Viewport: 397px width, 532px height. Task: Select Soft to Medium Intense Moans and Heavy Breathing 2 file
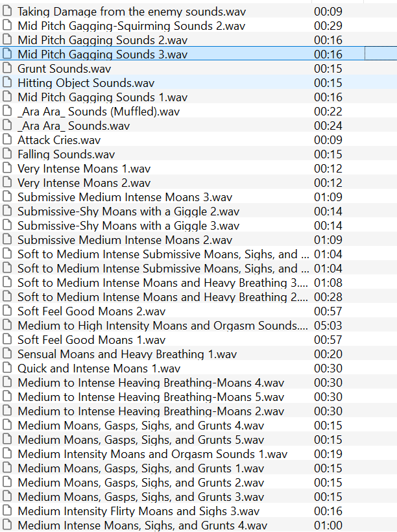[163, 297]
